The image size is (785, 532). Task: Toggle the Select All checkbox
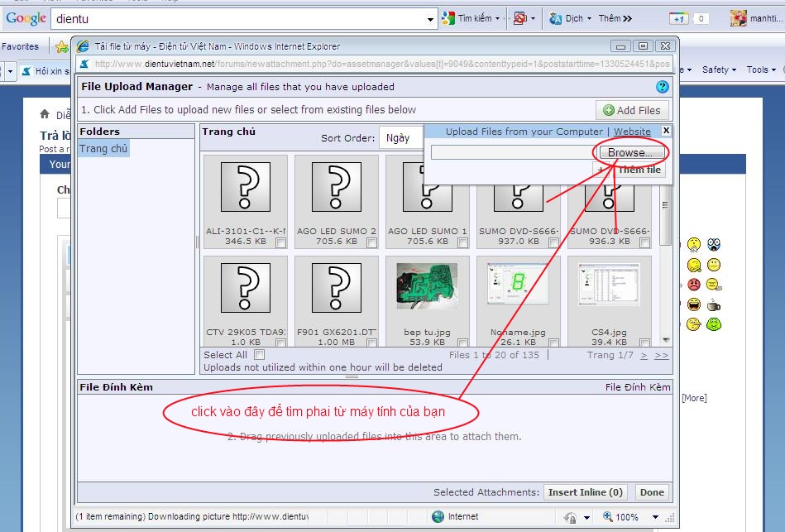(259, 355)
